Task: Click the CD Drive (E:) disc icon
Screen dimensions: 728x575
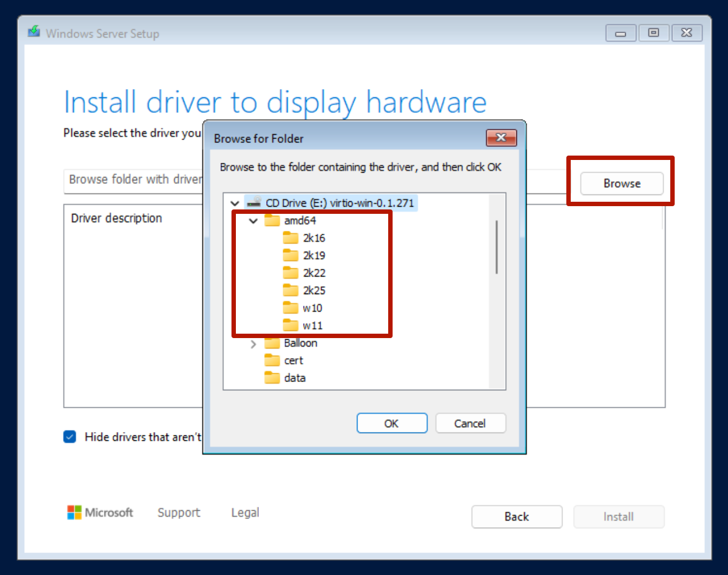Action: (x=253, y=203)
